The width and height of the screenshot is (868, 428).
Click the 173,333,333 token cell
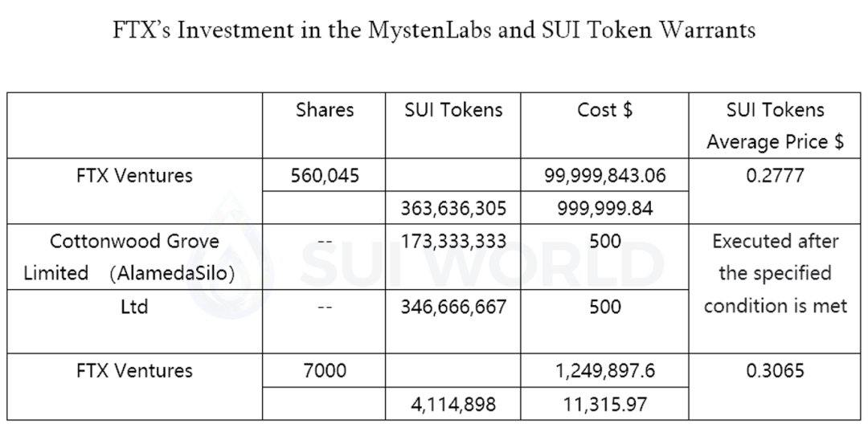point(453,241)
